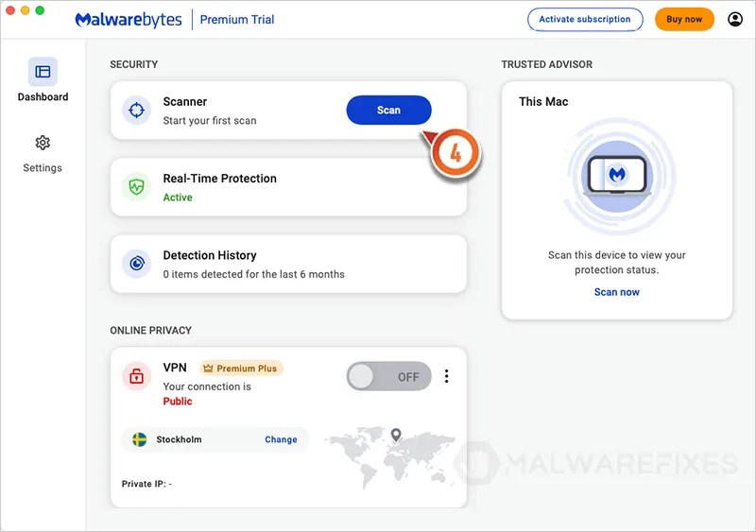
Task: Click the Buy now button
Action: pos(684,19)
